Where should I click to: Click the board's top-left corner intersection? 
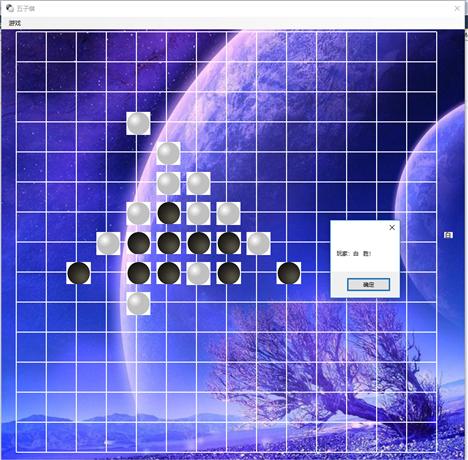coord(17,32)
